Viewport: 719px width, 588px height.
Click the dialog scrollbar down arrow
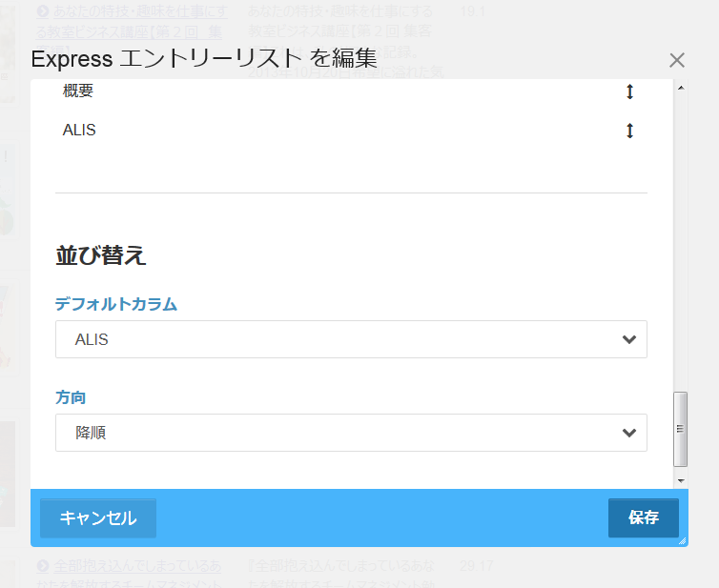coord(681,479)
